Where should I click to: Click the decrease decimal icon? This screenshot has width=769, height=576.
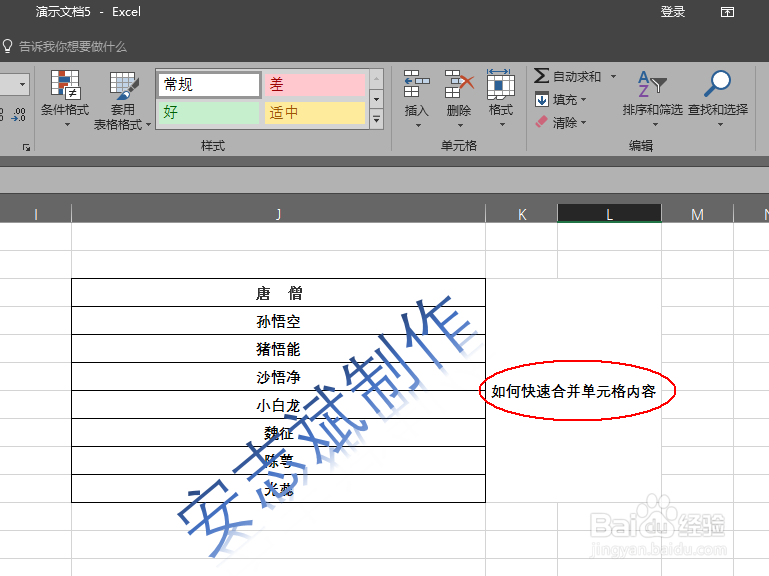point(19,115)
